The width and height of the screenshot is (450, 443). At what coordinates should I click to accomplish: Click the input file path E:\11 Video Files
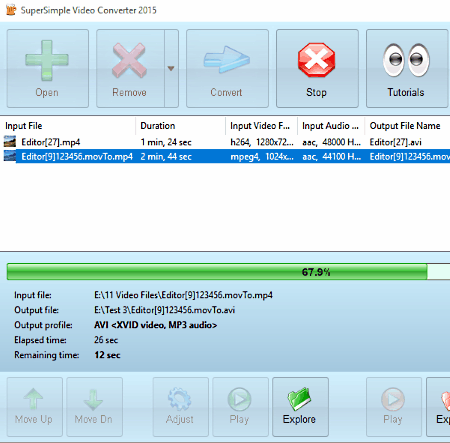[x=183, y=295]
